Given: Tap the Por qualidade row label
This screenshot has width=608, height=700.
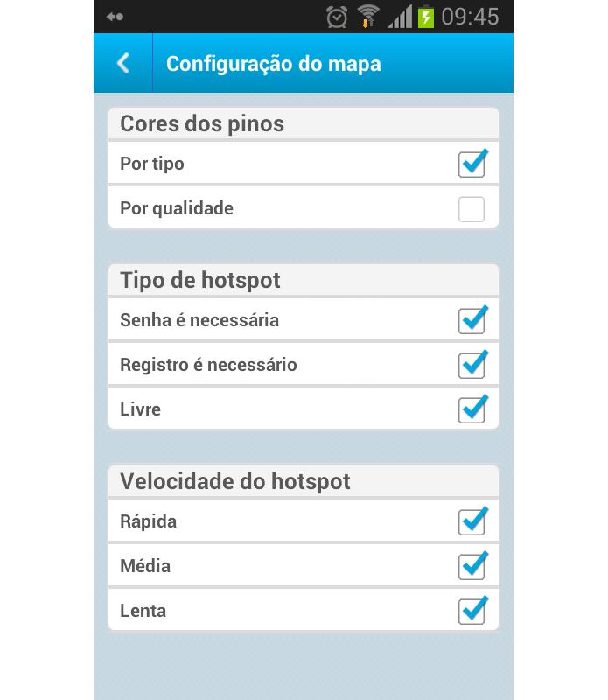Looking at the screenshot, I should [177, 208].
